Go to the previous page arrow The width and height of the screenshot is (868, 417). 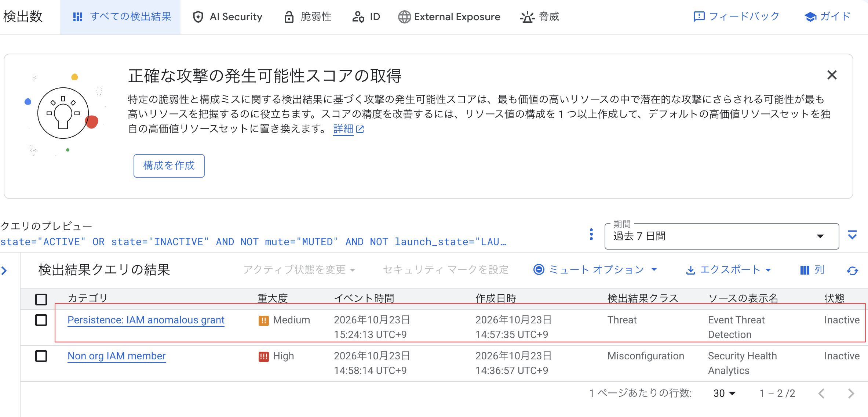point(821,394)
